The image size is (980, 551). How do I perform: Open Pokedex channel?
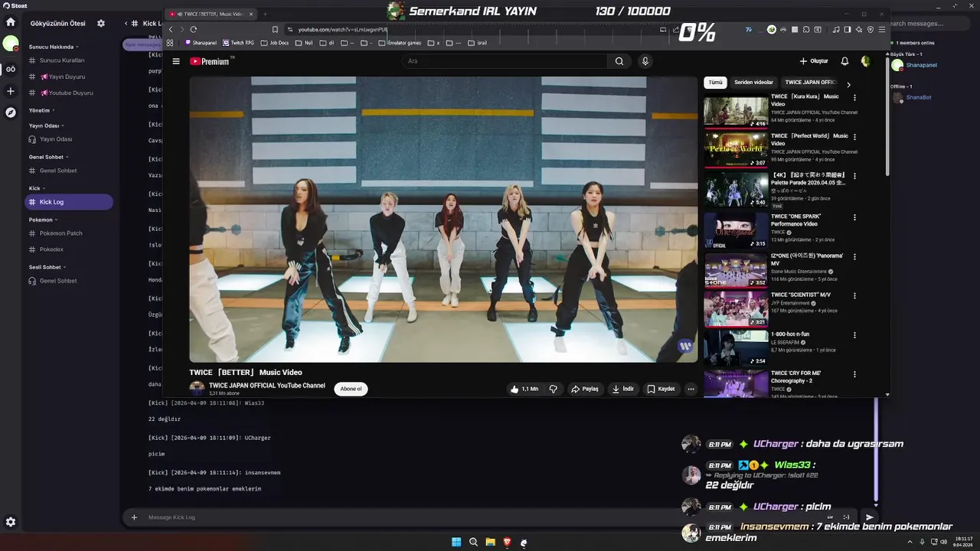point(51,249)
